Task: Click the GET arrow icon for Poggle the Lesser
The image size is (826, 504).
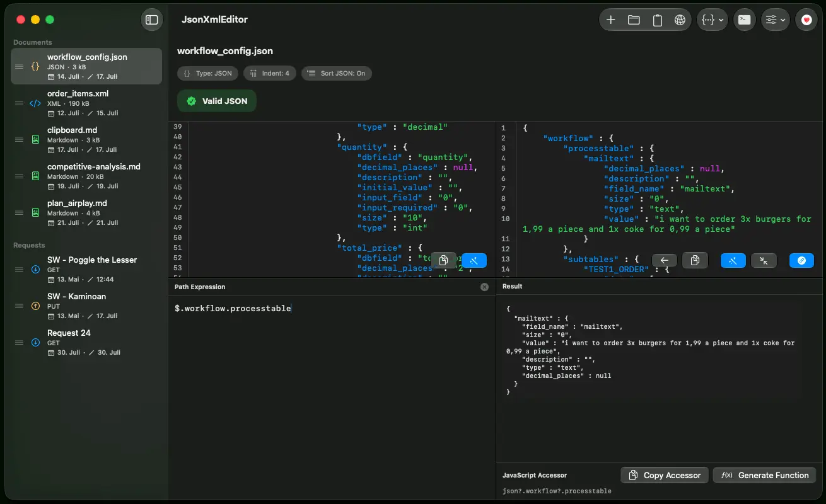Action: pos(35,269)
